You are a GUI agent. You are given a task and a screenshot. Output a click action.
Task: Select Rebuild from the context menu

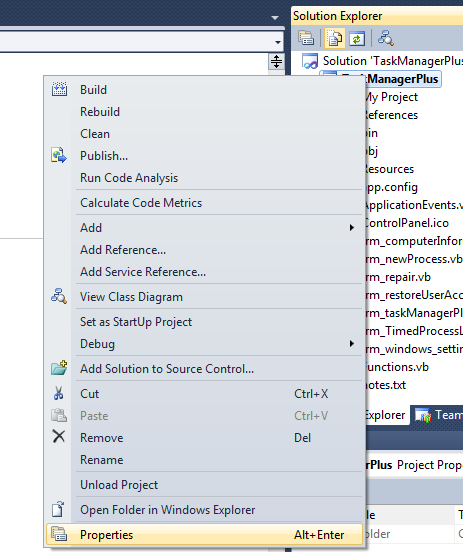pyautogui.click(x=100, y=112)
